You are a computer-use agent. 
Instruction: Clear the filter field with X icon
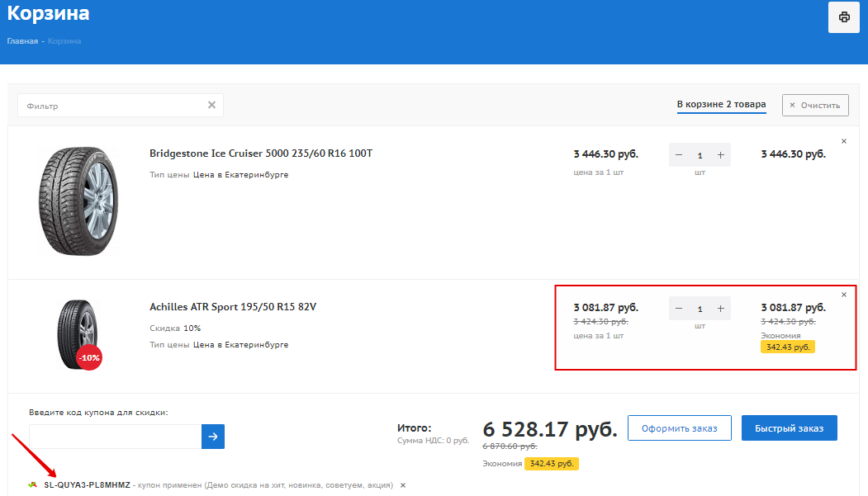(211, 105)
